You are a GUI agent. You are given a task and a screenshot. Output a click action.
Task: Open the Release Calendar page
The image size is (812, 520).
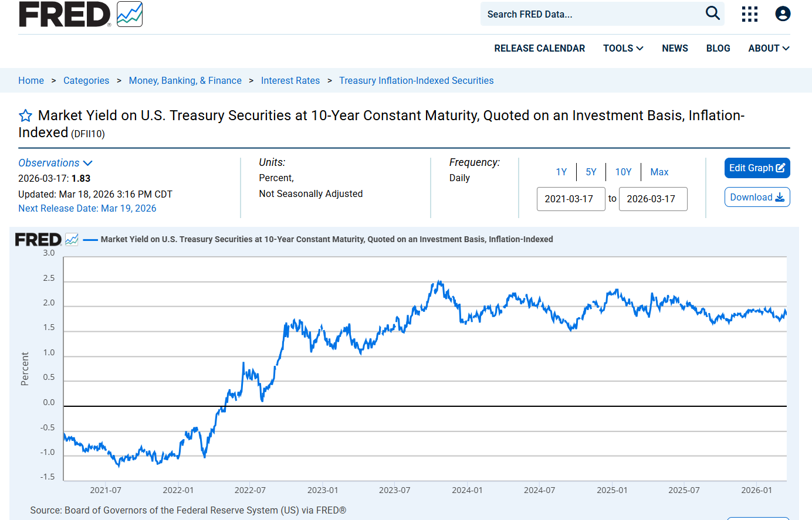[539, 48]
